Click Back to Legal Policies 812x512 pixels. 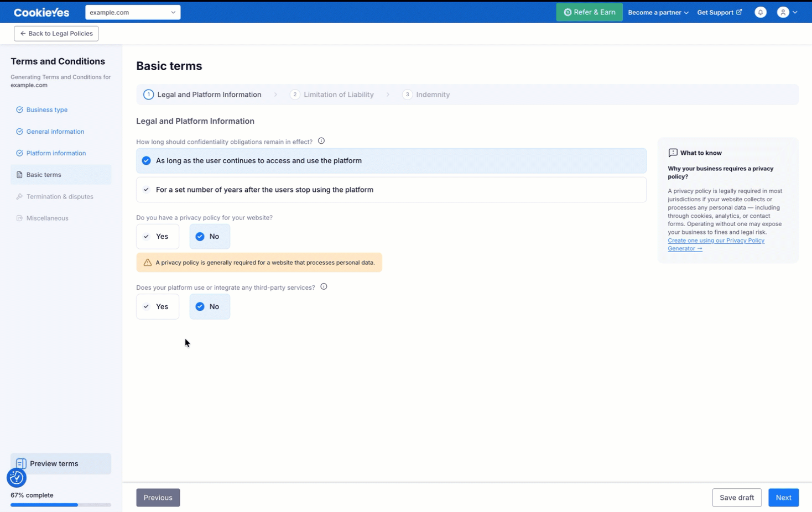(x=56, y=33)
